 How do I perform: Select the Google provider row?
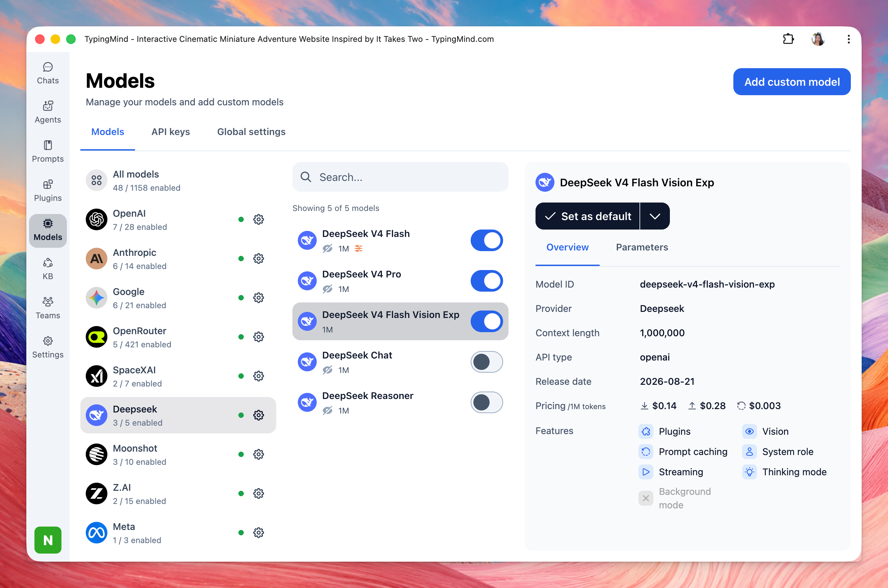tap(178, 298)
